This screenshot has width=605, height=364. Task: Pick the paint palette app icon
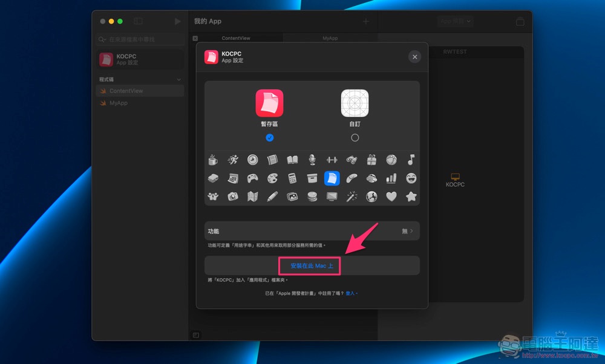[272, 178]
